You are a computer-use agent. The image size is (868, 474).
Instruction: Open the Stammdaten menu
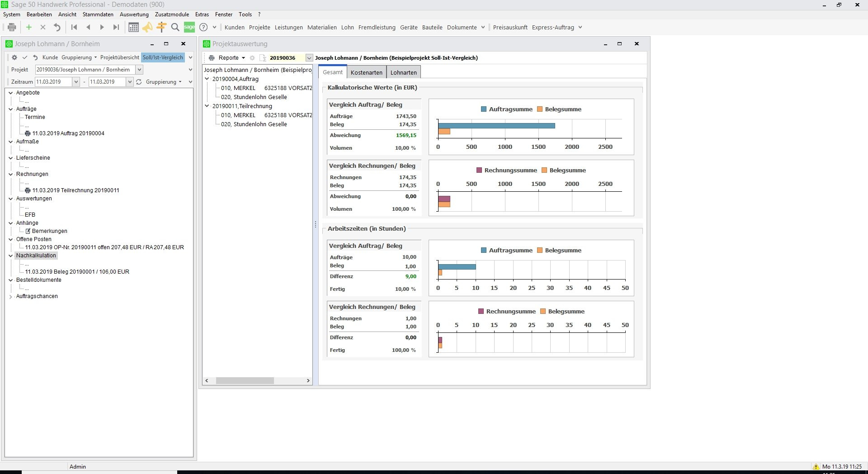(x=98, y=14)
